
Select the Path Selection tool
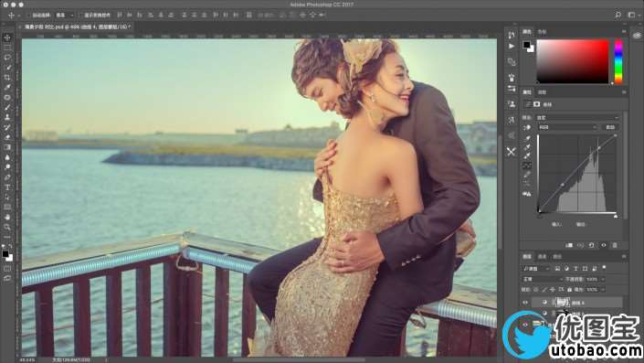click(7, 197)
